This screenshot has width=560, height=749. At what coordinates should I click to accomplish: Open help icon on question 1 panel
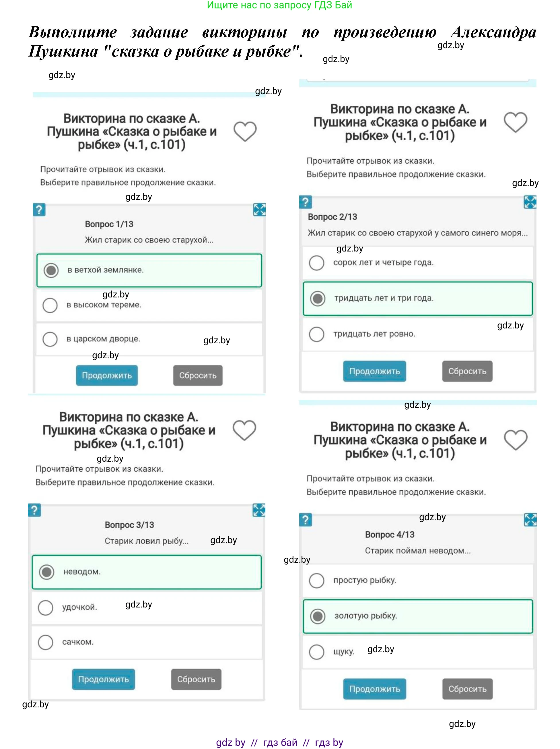39,210
